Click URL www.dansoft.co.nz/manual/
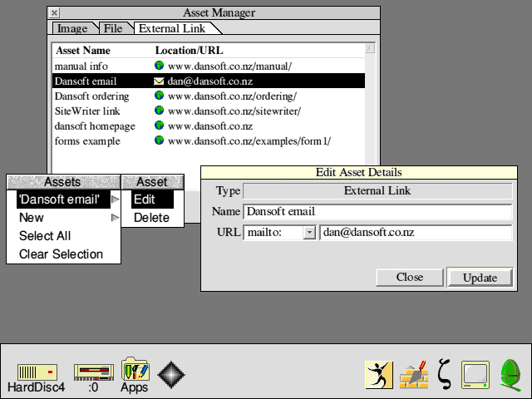 tap(229, 66)
